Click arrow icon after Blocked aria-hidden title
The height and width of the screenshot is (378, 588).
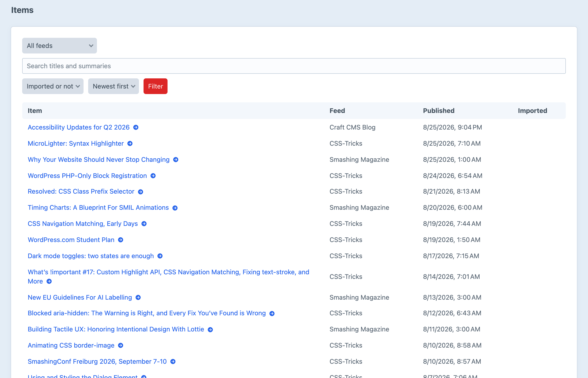click(x=272, y=314)
